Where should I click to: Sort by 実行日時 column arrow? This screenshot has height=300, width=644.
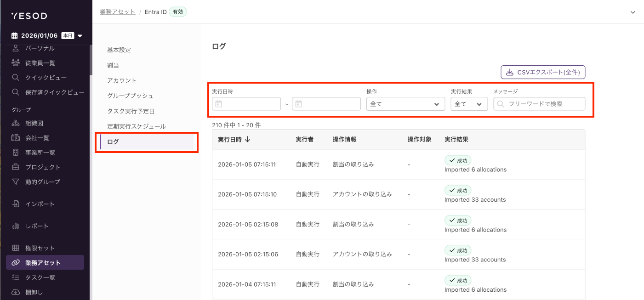pyautogui.click(x=248, y=139)
